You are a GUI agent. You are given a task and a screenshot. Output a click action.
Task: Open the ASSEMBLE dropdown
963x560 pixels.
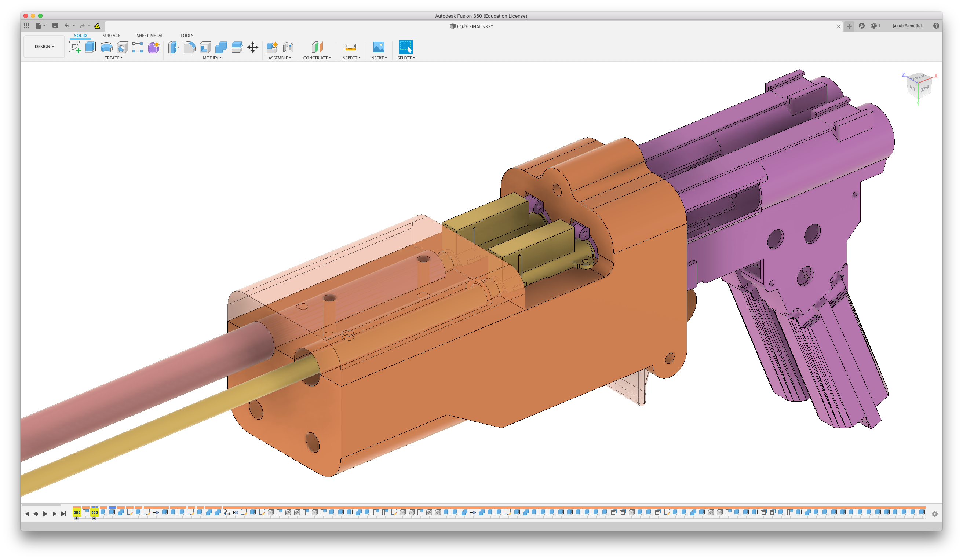click(280, 58)
